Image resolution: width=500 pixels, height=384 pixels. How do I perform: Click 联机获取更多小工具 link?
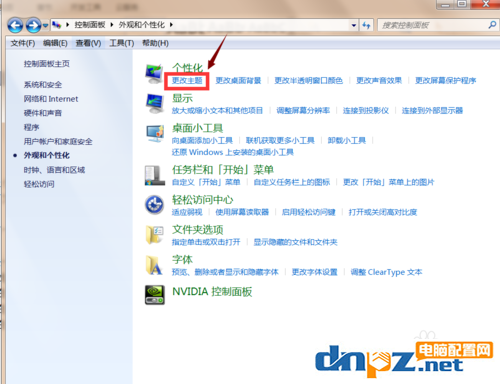point(280,141)
